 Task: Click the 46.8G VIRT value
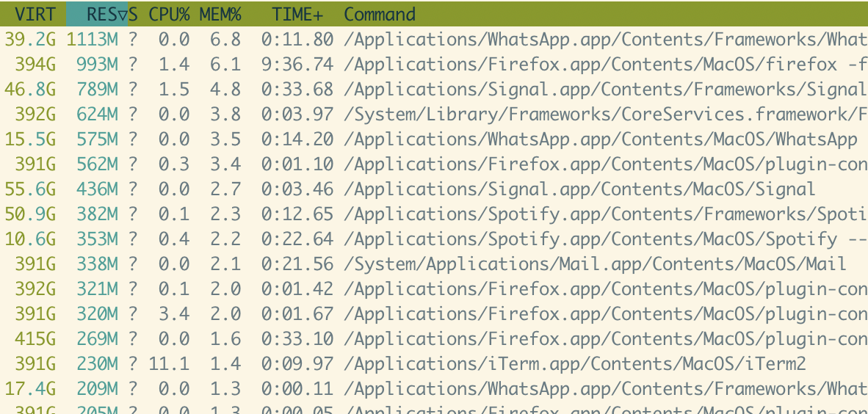pyautogui.click(x=30, y=89)
